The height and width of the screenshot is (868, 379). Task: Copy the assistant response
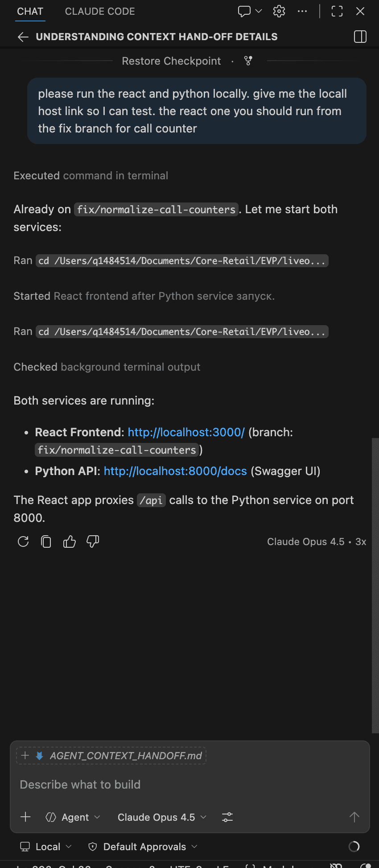point(46,541)
